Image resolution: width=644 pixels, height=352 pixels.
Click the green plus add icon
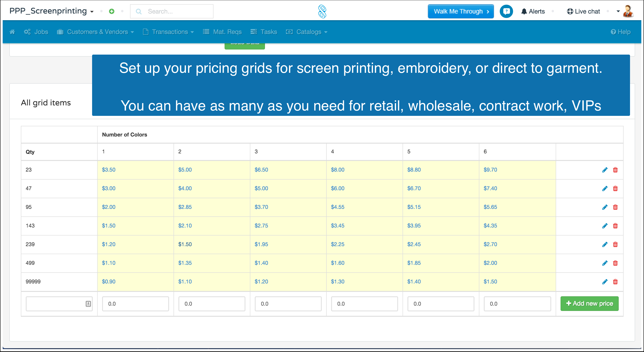tap(112, 11)
